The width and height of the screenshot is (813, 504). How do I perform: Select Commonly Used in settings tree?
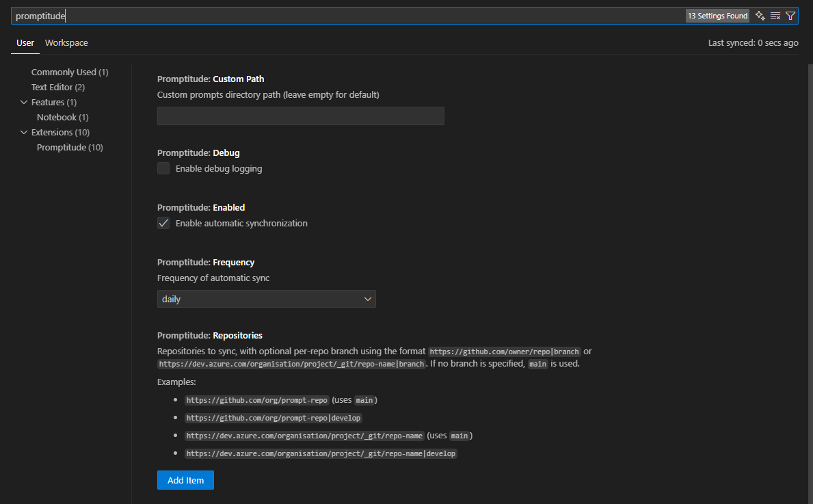click(x=69, y=72)
